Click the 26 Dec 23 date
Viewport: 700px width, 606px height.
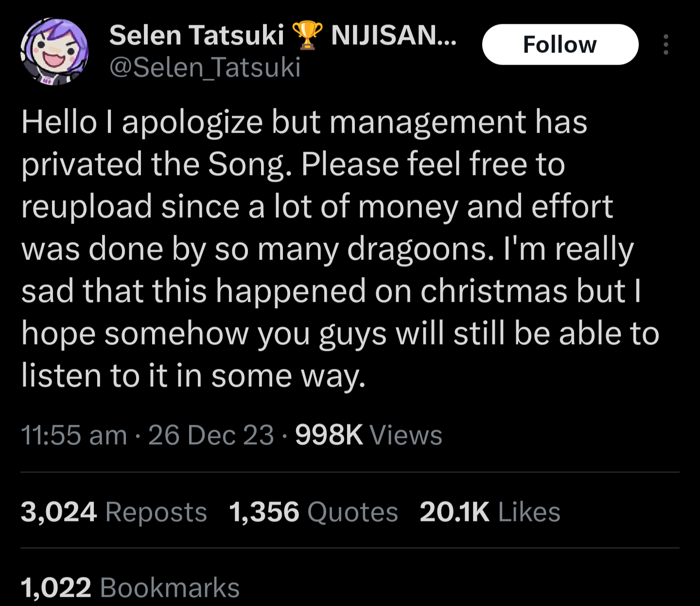tap(211, 435)
